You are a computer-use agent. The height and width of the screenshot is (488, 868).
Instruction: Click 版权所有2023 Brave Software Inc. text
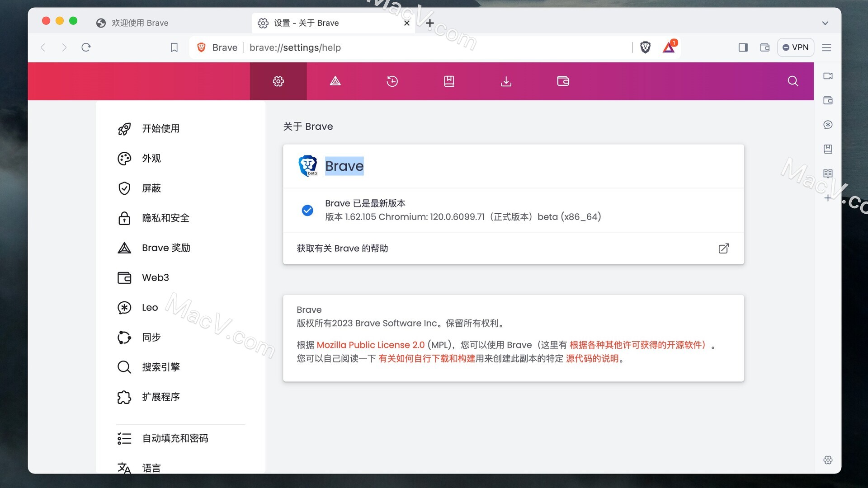[x=401, y=324]
